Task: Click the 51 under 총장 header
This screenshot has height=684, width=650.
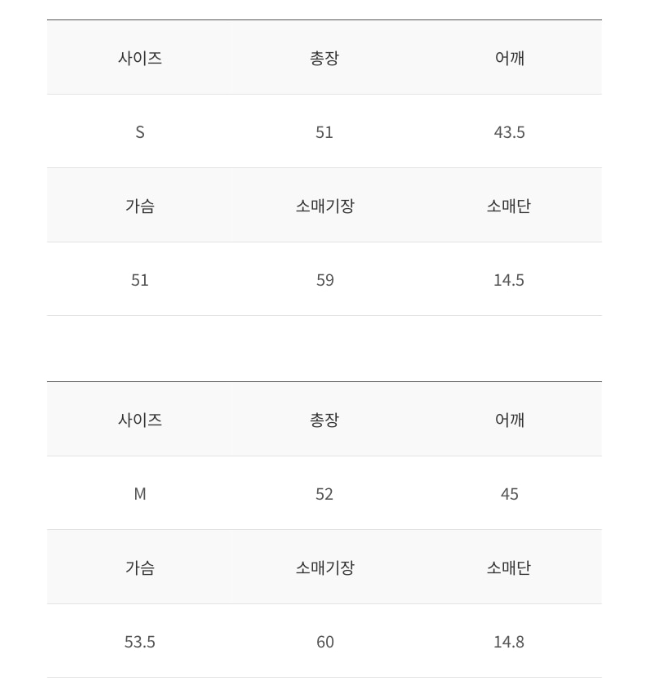Action: coord(325,132)
